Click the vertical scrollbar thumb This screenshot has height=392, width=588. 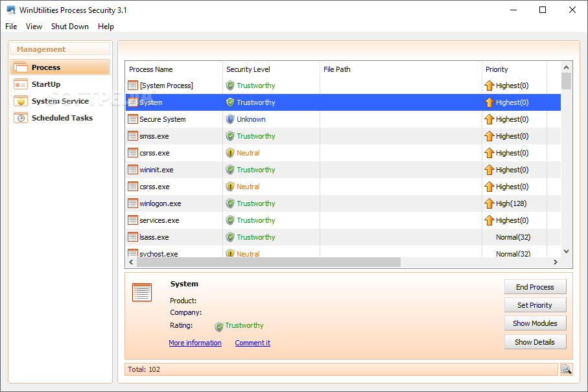coord(566,81)
